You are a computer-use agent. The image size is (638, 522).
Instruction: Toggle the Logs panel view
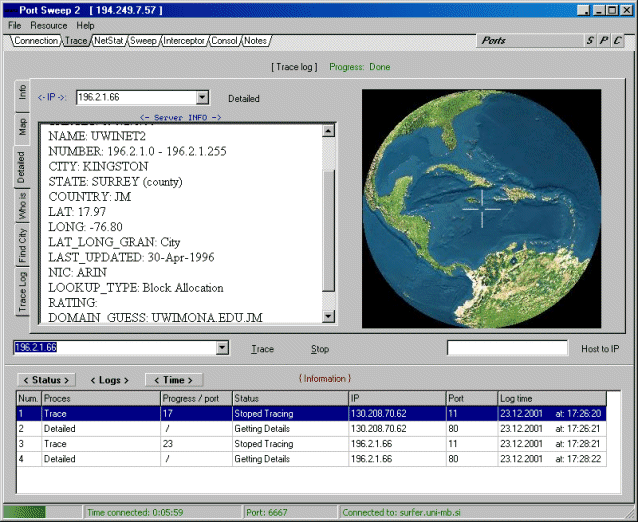coord(109,380)
